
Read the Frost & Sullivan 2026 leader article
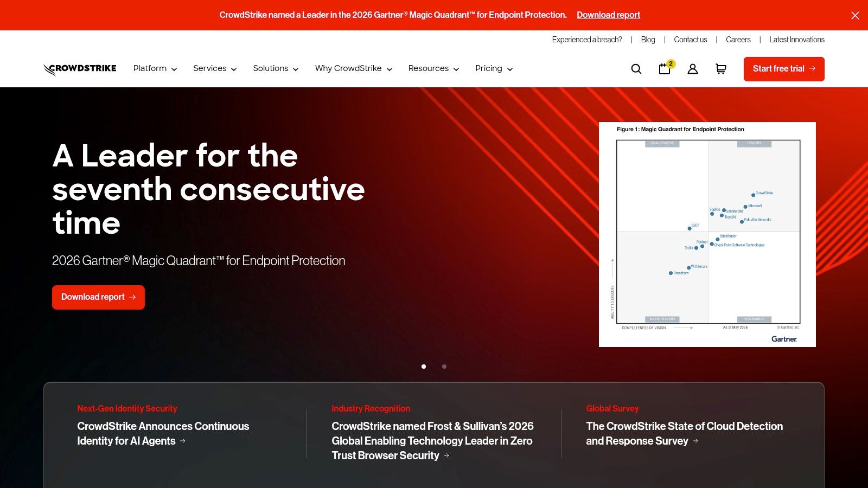(433, 441)
